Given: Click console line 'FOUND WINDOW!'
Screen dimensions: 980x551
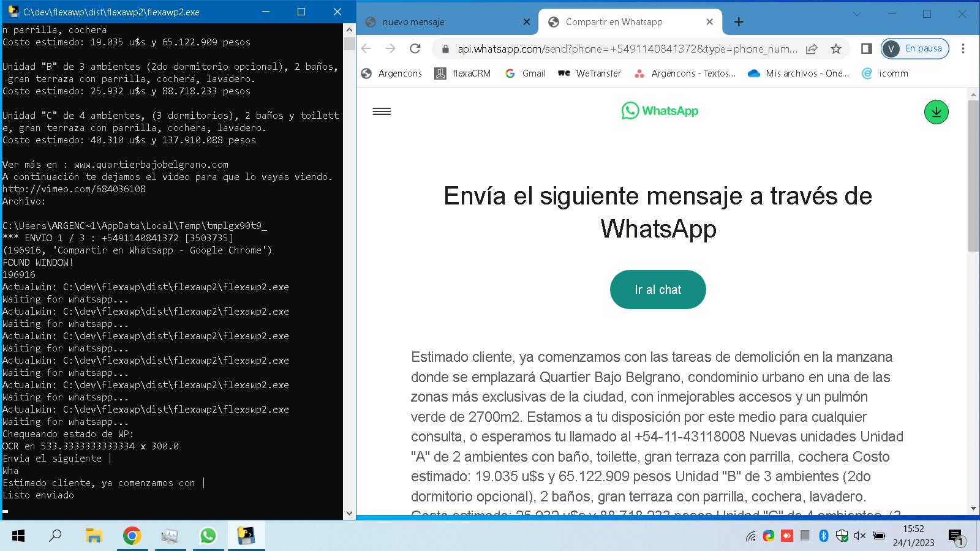Looking at the screenshot, I should [38, 263].
